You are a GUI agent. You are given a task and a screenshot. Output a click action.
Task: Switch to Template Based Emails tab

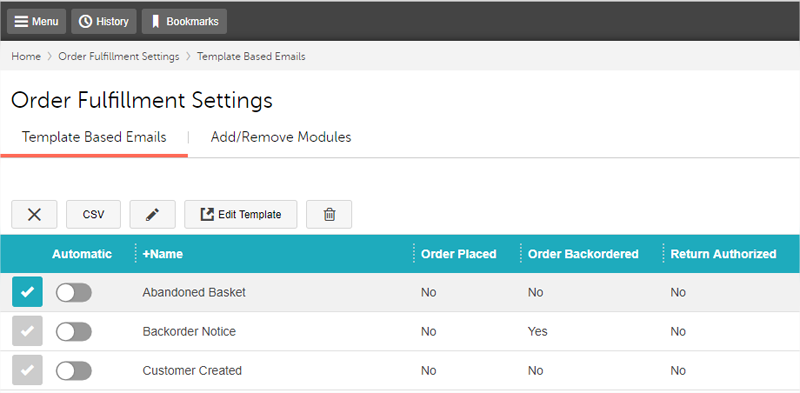(94, 137)
